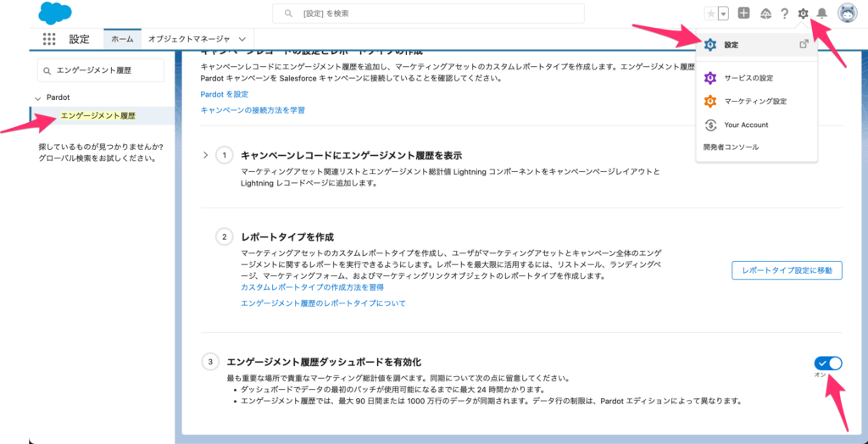Open the App Launcher grid icon

click(49, 39)
